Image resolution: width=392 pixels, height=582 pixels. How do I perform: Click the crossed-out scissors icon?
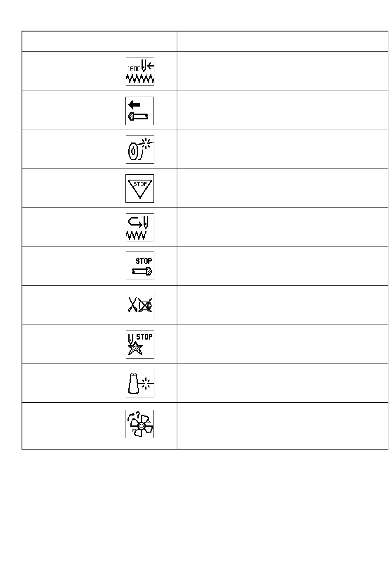[140, 305]
